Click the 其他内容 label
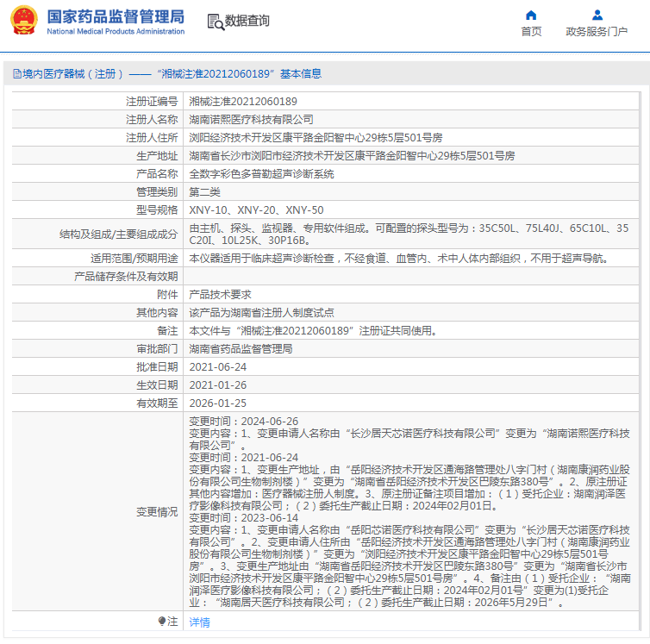Viewport: 650px width, 644px height. [157, 313]
